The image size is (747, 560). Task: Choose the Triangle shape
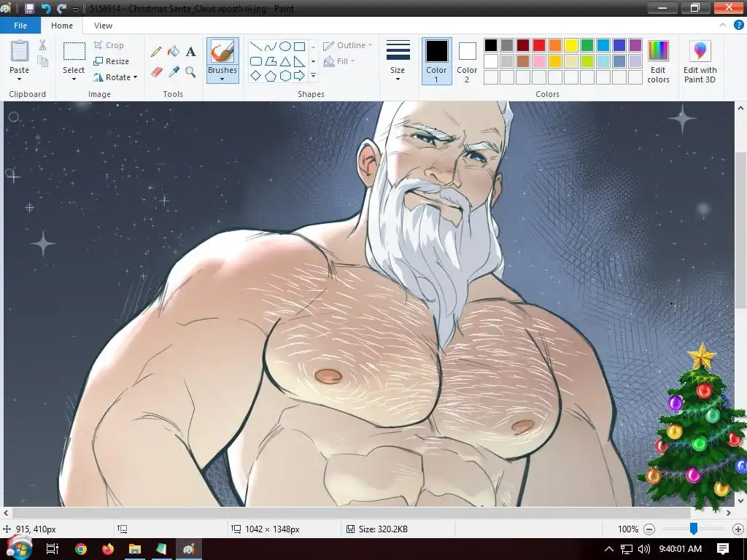click(x=285, y=61)
